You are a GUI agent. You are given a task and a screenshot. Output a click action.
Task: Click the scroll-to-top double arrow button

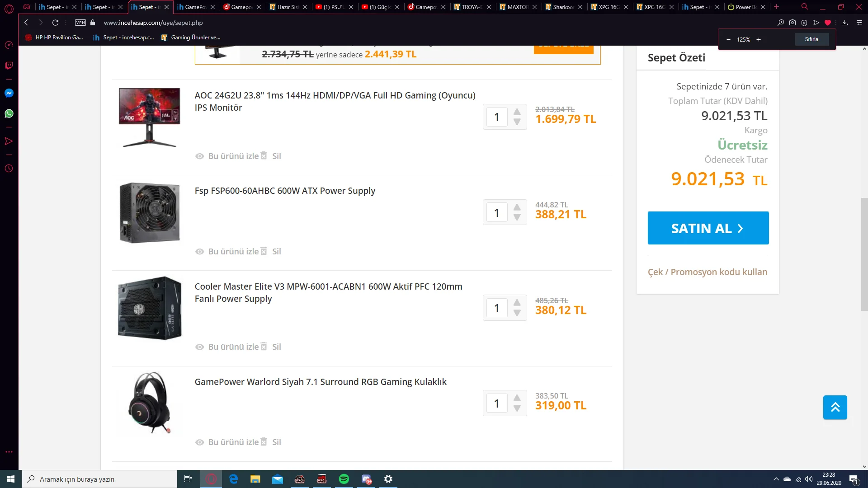(835, 407)
